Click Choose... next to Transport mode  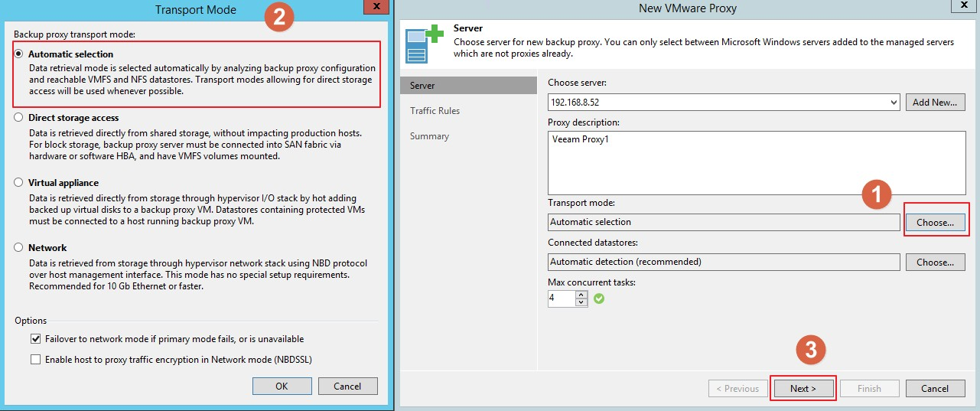934,223
